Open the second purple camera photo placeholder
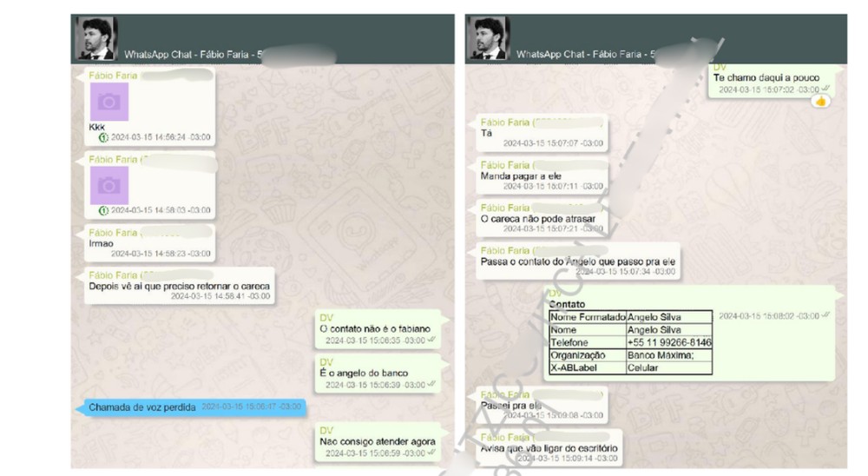 tap(109, 186)
